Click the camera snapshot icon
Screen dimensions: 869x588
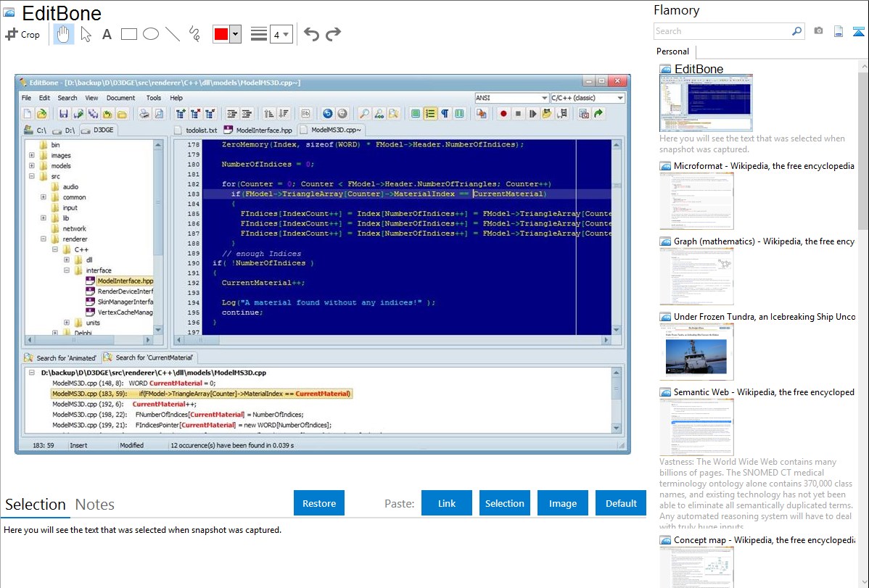coord(818,31)
